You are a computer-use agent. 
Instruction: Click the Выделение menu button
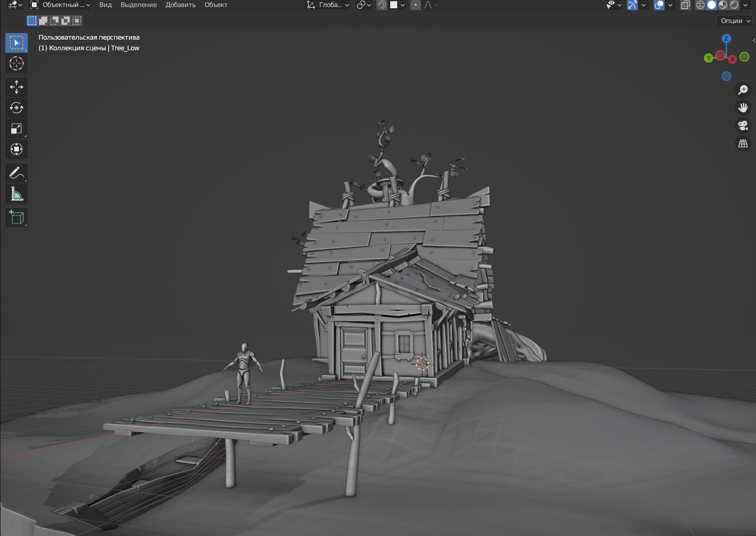click(138, 5)
